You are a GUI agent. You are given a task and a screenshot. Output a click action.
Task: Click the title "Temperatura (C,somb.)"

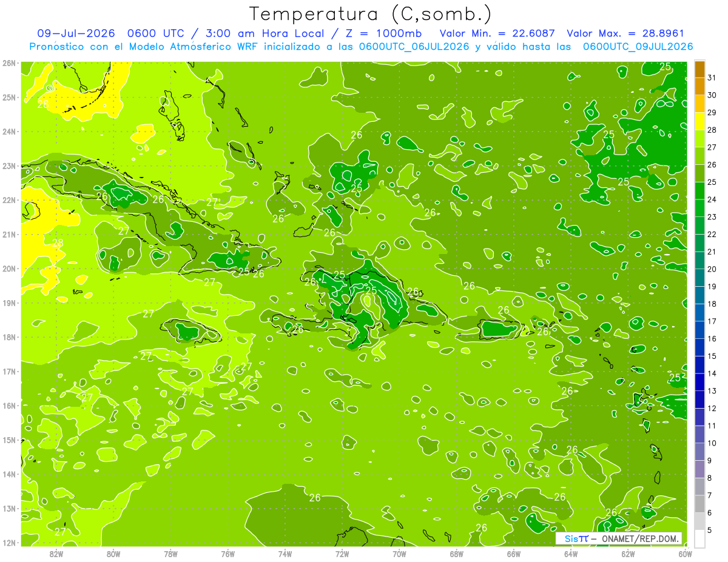pyautogui.click(x=371, y=15)
